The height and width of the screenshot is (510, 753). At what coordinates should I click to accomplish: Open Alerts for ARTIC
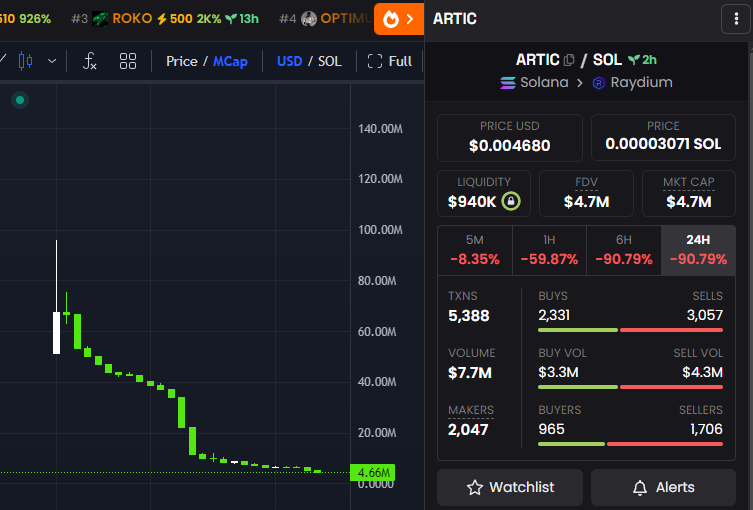[663, 487]
